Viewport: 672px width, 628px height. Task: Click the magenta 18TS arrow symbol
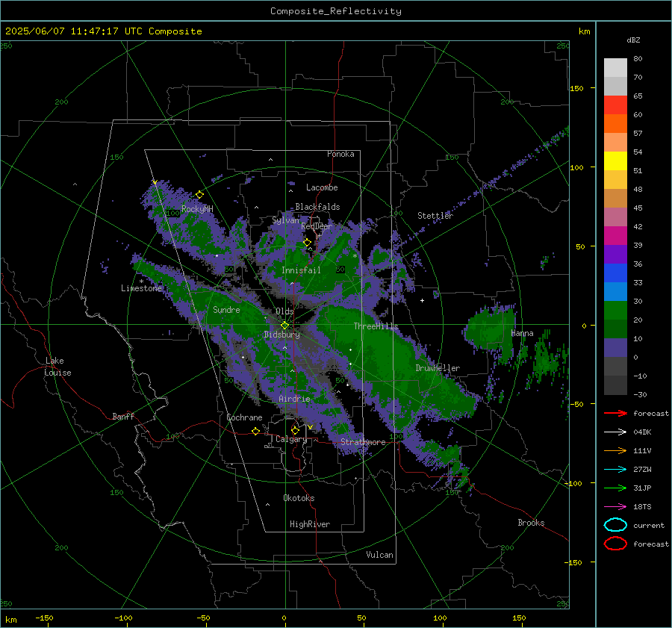point(615,507)
